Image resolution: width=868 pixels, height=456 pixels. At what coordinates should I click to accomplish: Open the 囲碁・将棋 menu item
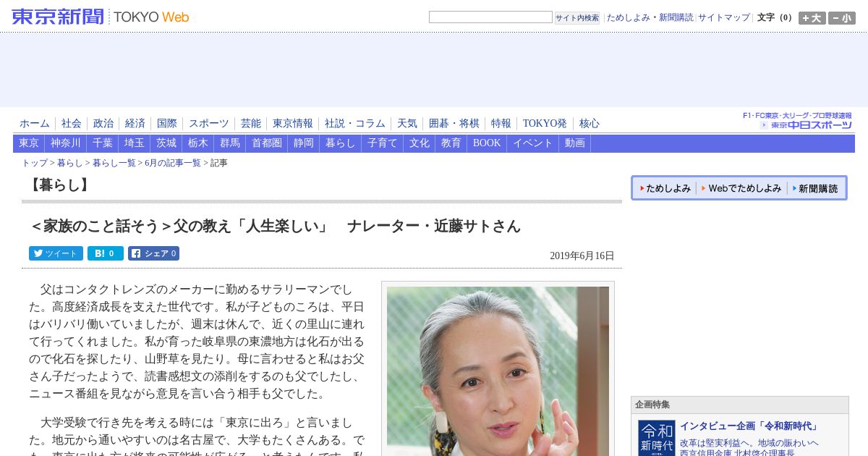click(x=454, y=124)
